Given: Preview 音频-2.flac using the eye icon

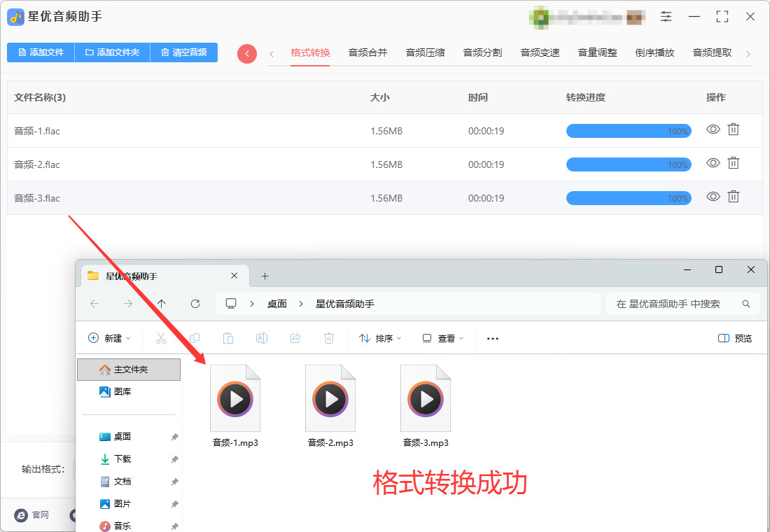Looking at the screenshot, I should [713, 163].
